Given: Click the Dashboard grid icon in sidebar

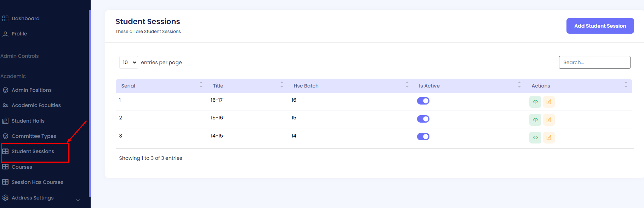Looking at the screenshot, I should click(5, 18).
